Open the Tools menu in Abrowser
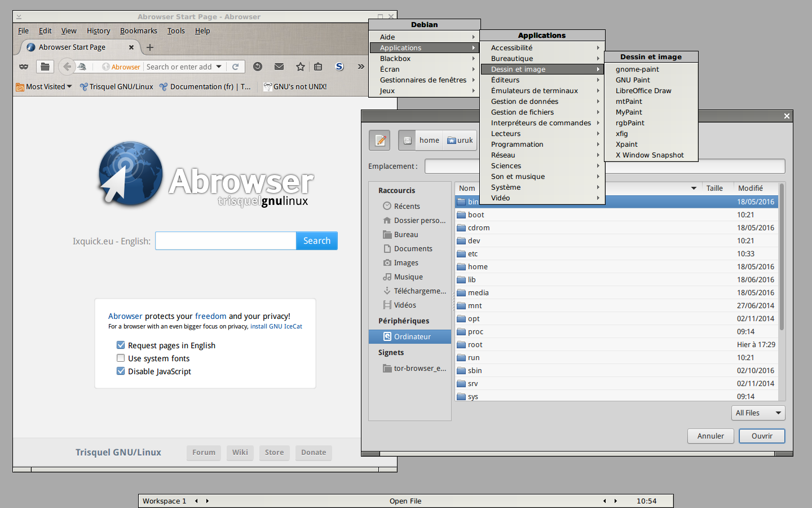This screenshot has height=508, width=812. coord(176,30)
